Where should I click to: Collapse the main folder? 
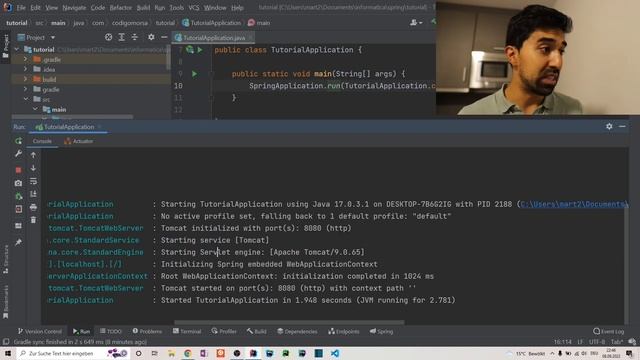coord(35,109)
